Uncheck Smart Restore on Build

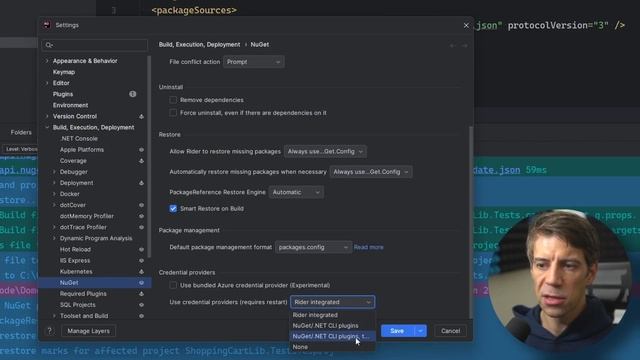[173, 209]
